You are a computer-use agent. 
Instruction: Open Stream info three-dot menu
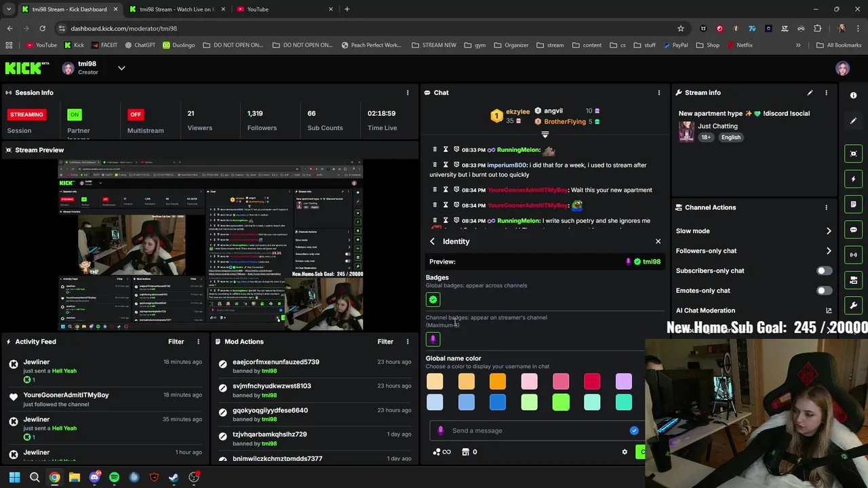click(x=826, y=93)
